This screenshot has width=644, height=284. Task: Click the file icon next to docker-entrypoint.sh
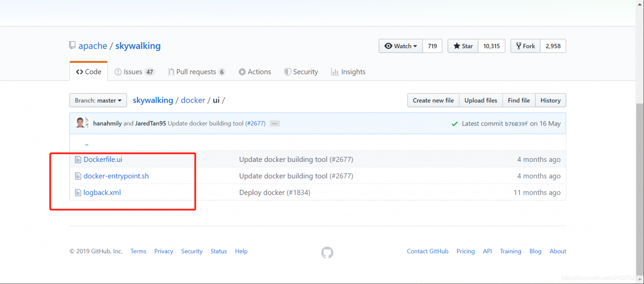tap(78, 176)
